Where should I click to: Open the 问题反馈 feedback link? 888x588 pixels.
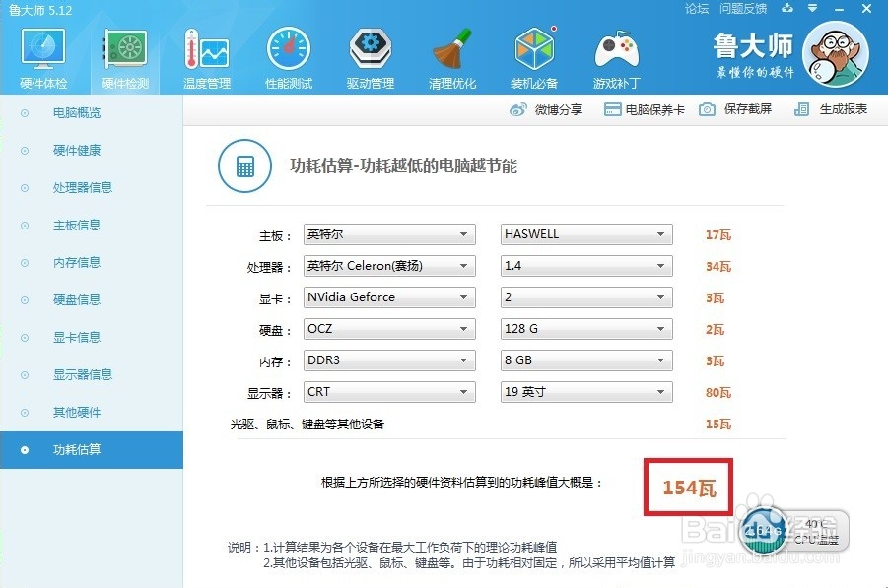(743, 9)
